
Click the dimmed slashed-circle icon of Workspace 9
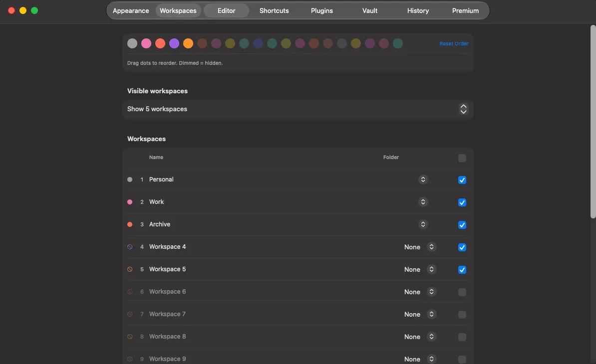[130, 359]
